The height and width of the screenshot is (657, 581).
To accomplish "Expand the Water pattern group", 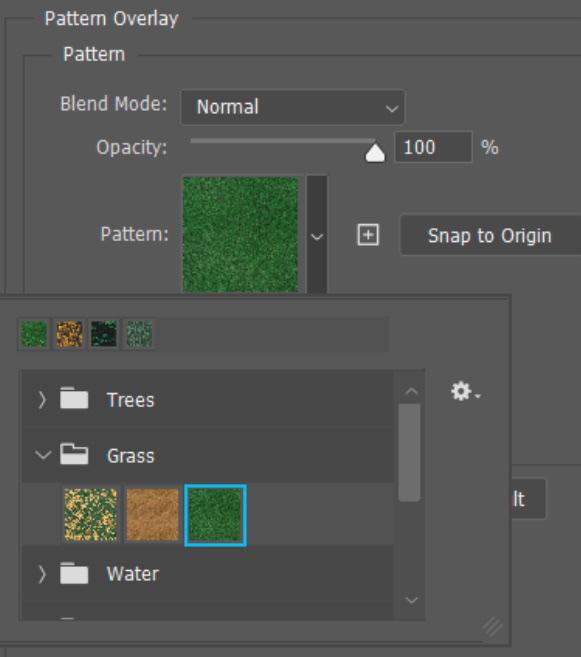I will click(41, 574).
